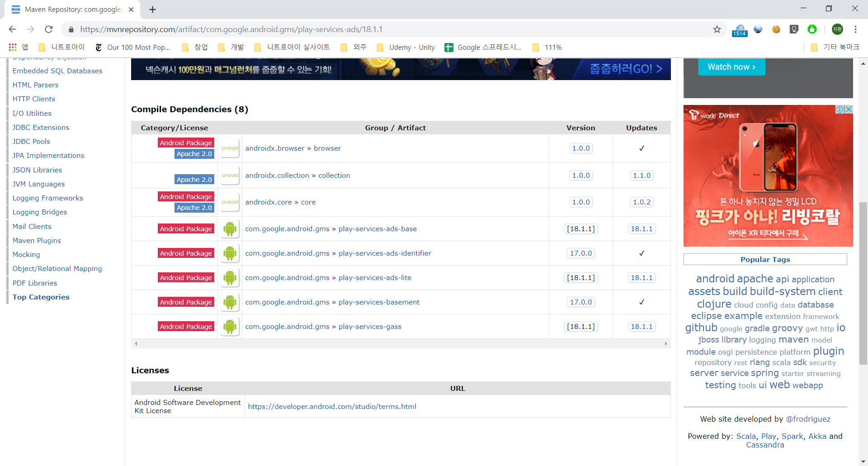868x466 pixels.
Task: Open the 1.0.2 update for androidx.core
Action: tap(642, 202)
